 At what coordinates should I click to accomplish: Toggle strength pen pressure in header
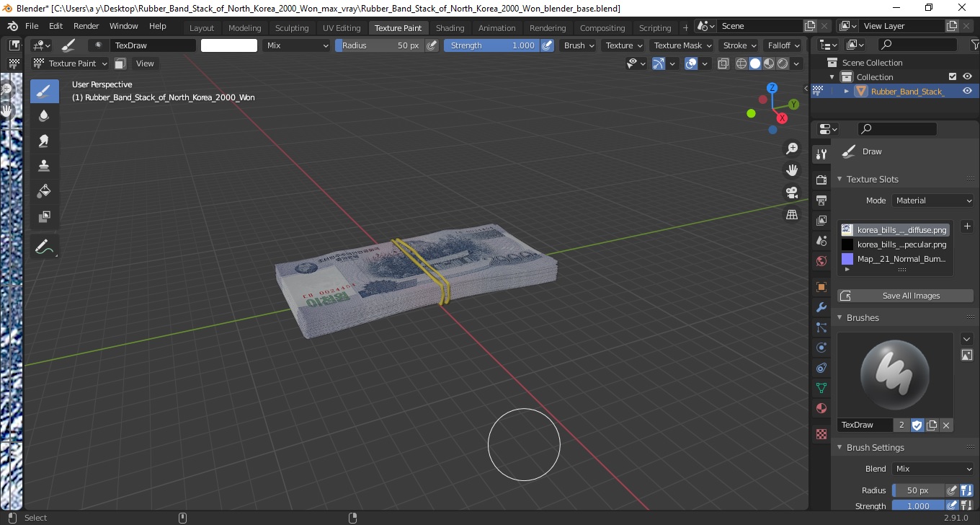(x=547, y=45)
